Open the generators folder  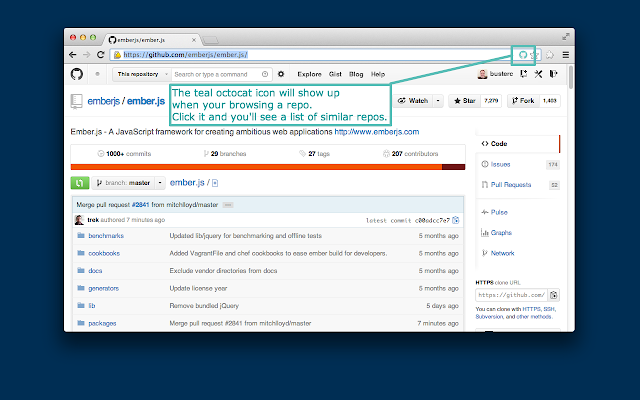point(103,288)
